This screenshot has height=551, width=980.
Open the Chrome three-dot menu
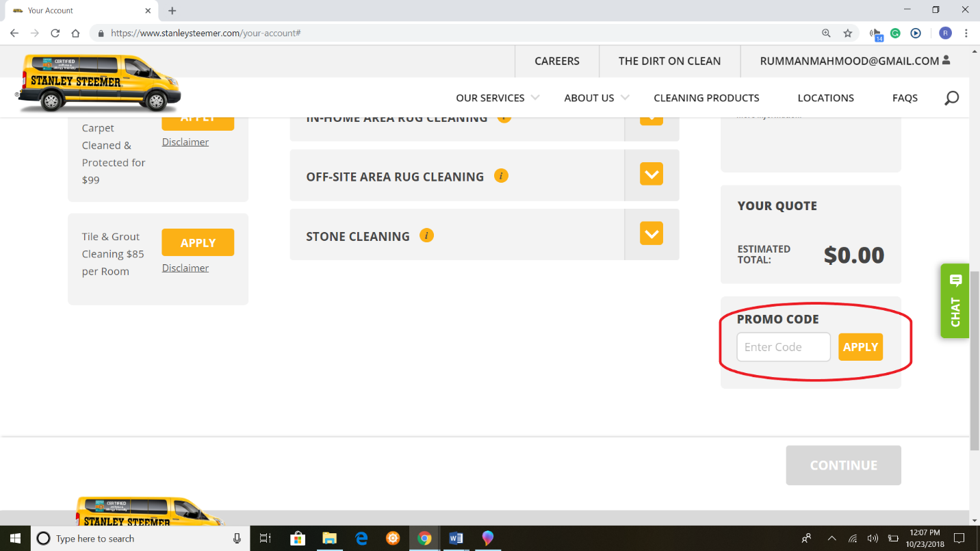[x=966, y=33]
